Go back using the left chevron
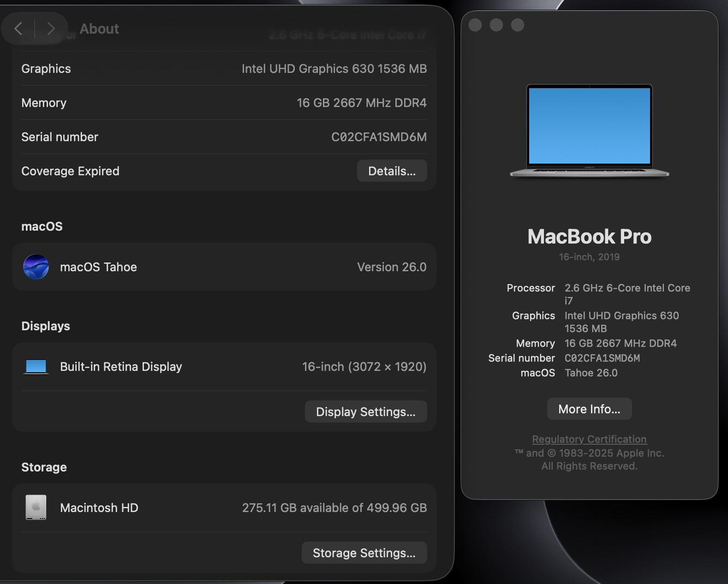The width and height of the screenshot is (728, 584). [x=18, y=29]
